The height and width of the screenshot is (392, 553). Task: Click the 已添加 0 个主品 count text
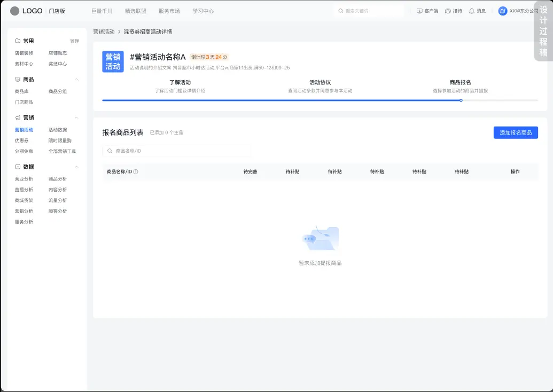point(167,132)
